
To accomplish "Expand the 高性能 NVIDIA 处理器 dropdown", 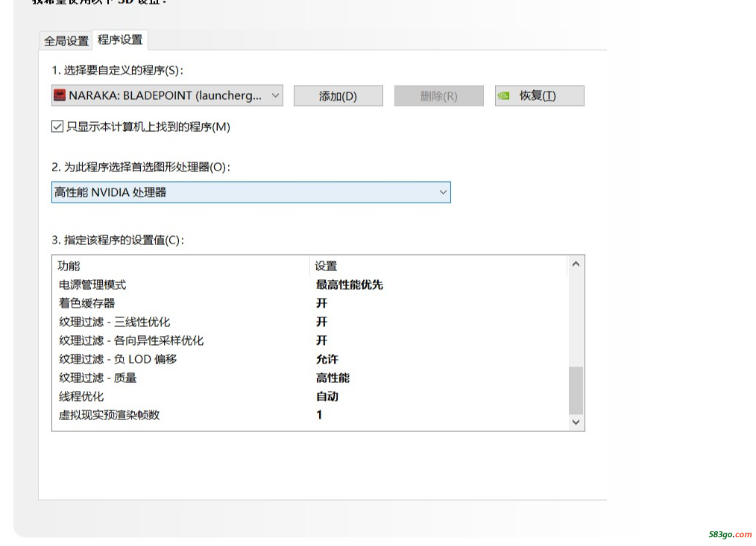I will click(x=251, y=192).
